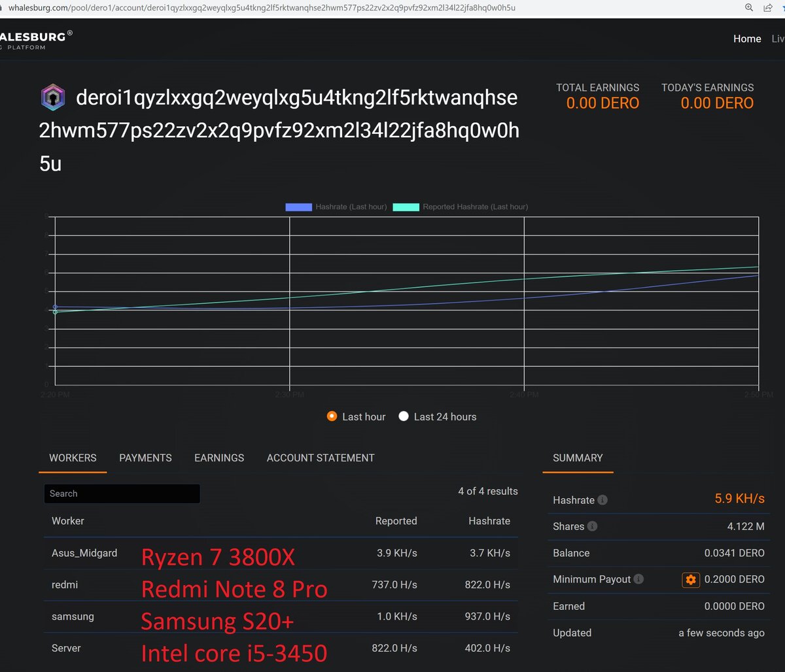Sort by the Hashrate column header
Screen dimensions: 785x672
point(489,521)
